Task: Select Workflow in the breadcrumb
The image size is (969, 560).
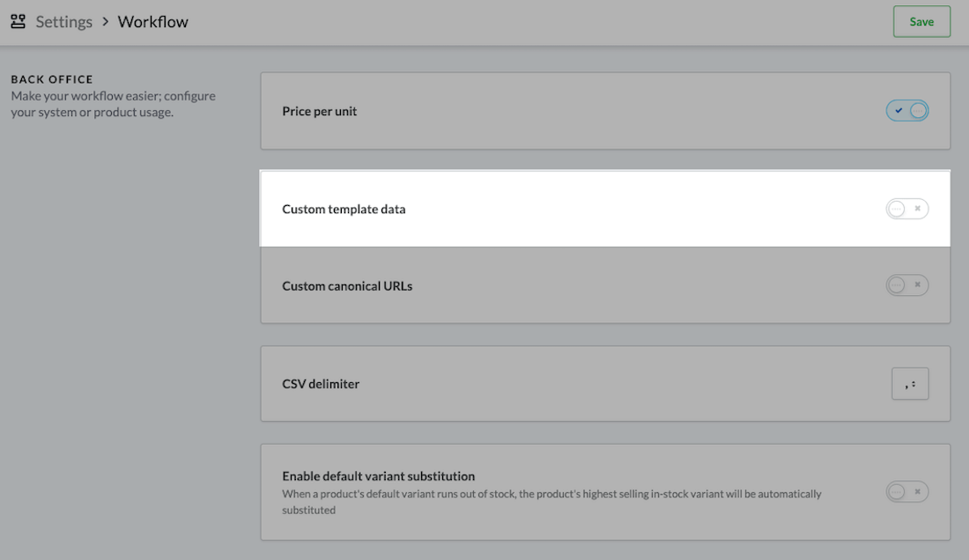Action: click(152, 21)
